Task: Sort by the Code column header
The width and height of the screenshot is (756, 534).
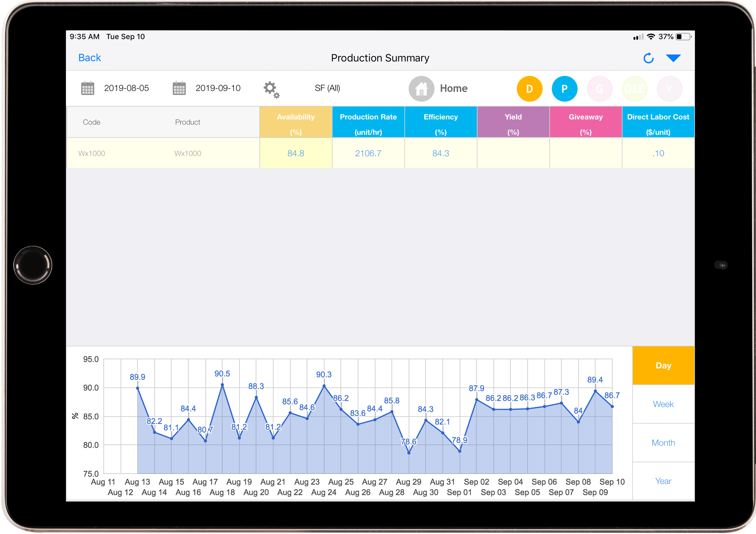Action: pyautogui.click(x=92, y=122)
